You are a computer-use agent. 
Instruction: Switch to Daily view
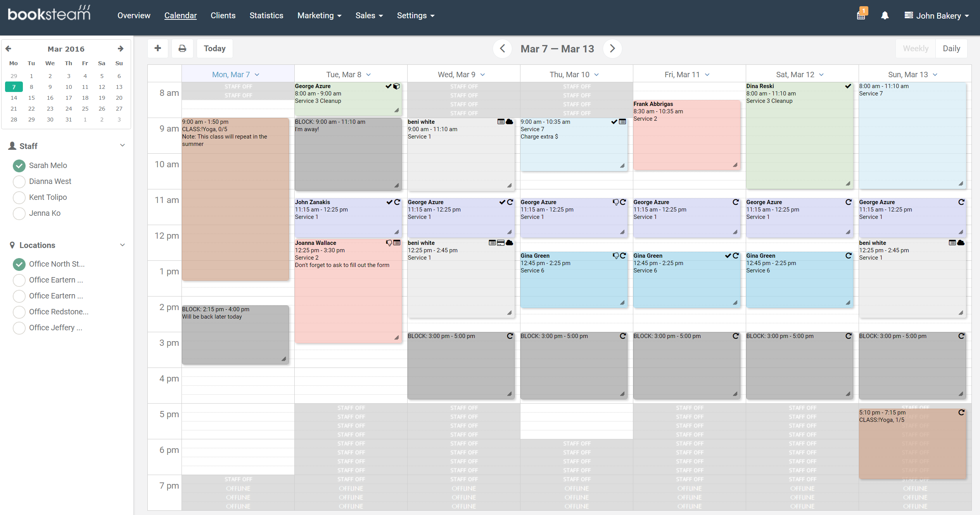pyautogui.click(x=951, y=49)
